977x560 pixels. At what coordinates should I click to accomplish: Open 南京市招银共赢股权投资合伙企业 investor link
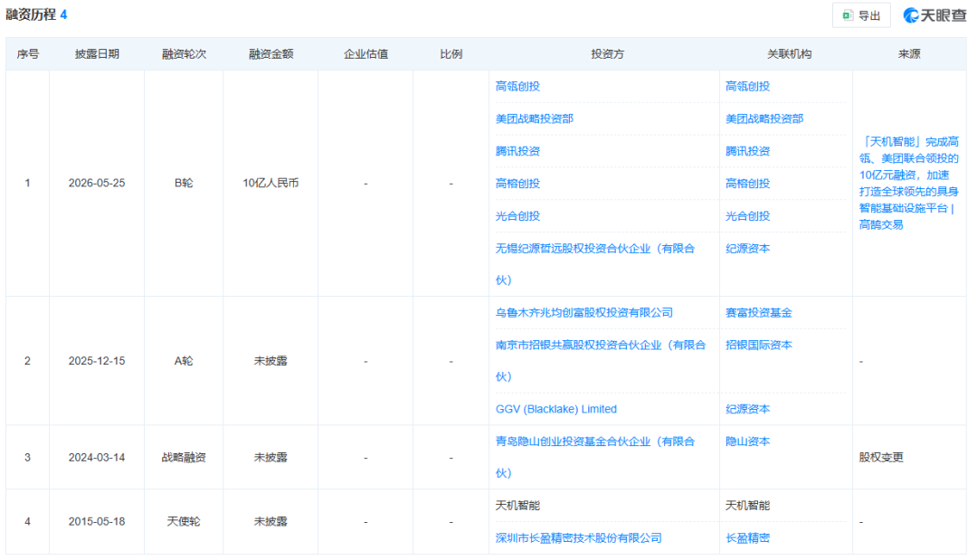[x=601, y=361]
